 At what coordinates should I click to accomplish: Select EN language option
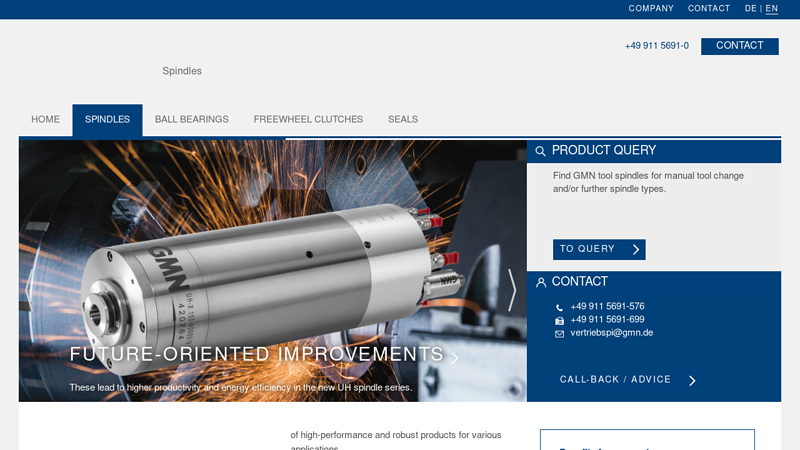pyautogui.click(x=771, y=9)
